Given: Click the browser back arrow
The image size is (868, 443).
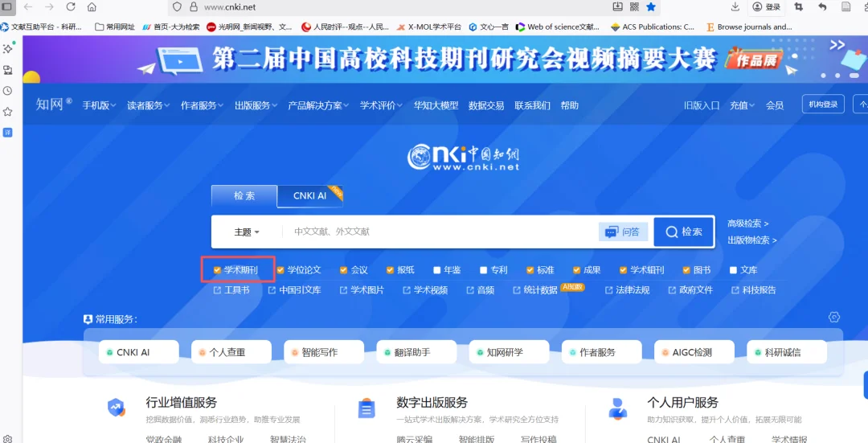Looking at the screenshot, I should click(27, 6).
